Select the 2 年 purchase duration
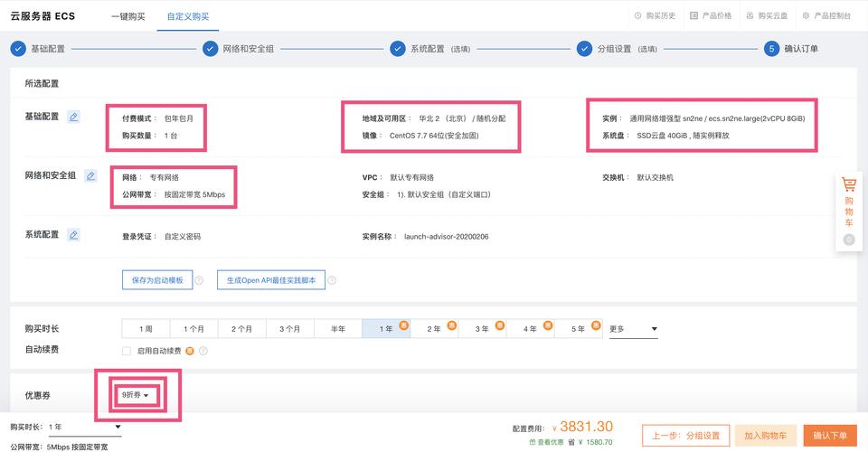Screen dimensions: 868x452 [x=434, y=329]
